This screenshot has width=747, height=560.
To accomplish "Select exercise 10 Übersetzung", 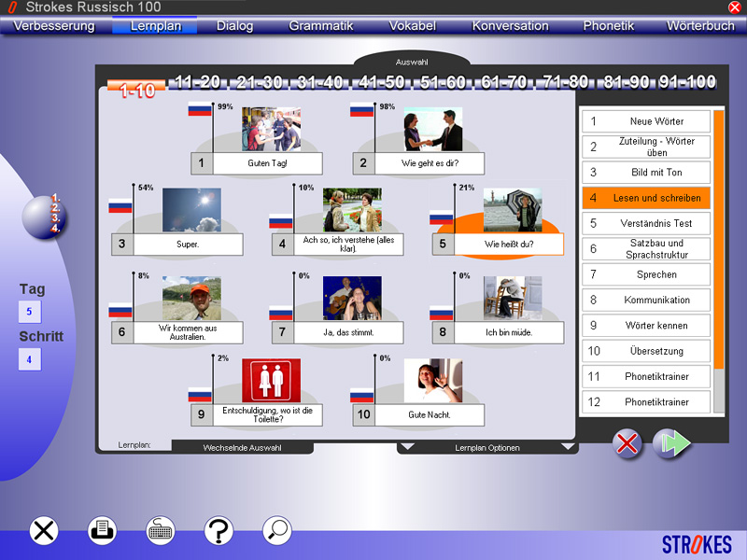I will (x=646, y=351).
